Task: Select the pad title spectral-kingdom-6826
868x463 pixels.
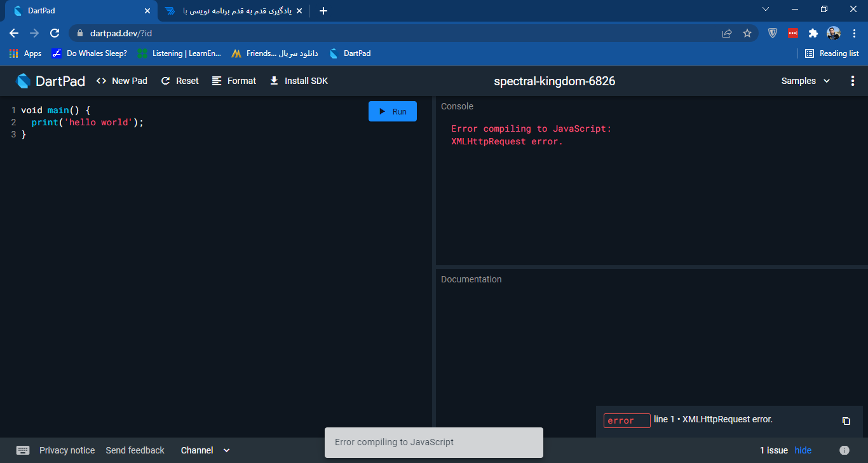Action: 555,81
